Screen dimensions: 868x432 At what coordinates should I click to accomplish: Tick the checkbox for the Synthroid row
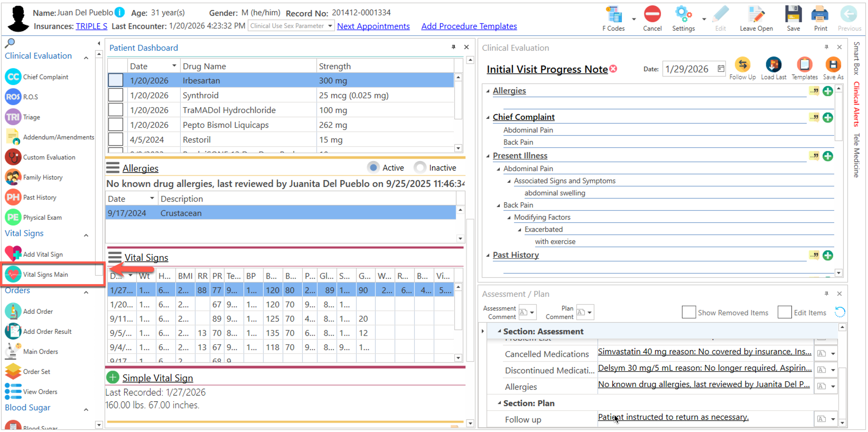pyautogui.click(x=116, y=95)
